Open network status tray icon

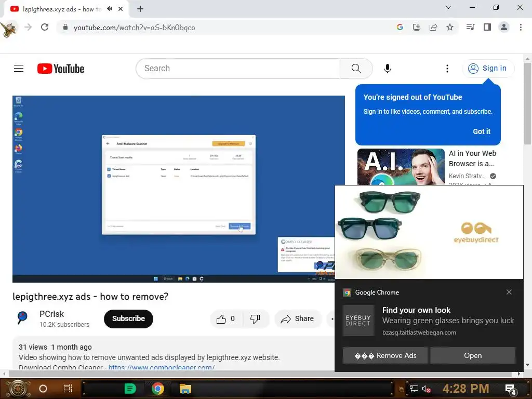pyautogui.click(x=414, y=389)
